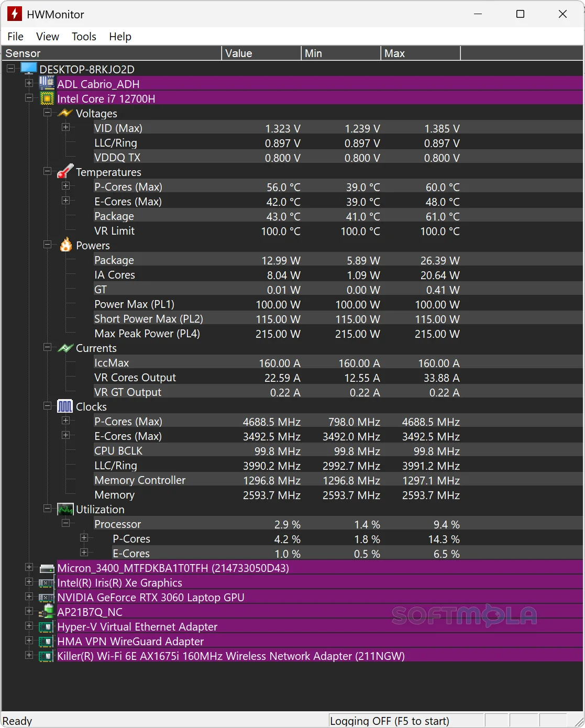
Task: Open the Help menu
Action: tap(120, 36)
